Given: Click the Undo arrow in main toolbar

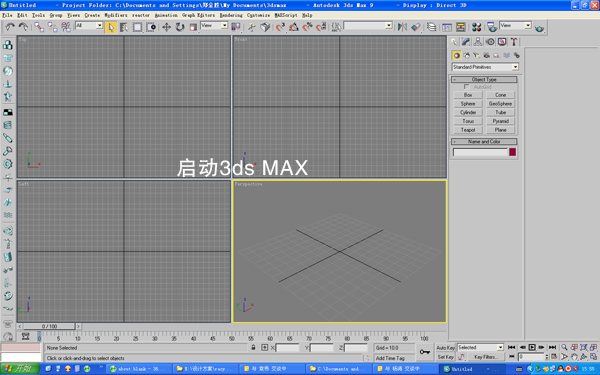Looking at the screenshot, I should pos(10,27).
